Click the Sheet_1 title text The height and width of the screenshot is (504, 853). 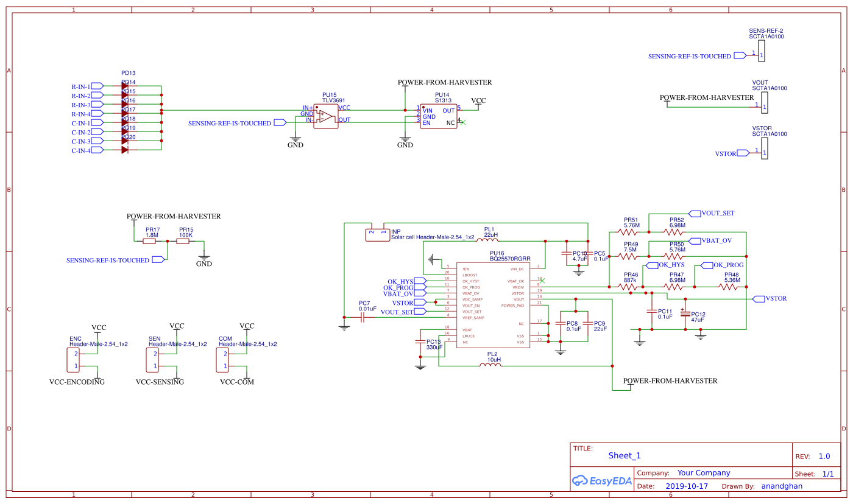pos(625,456)
